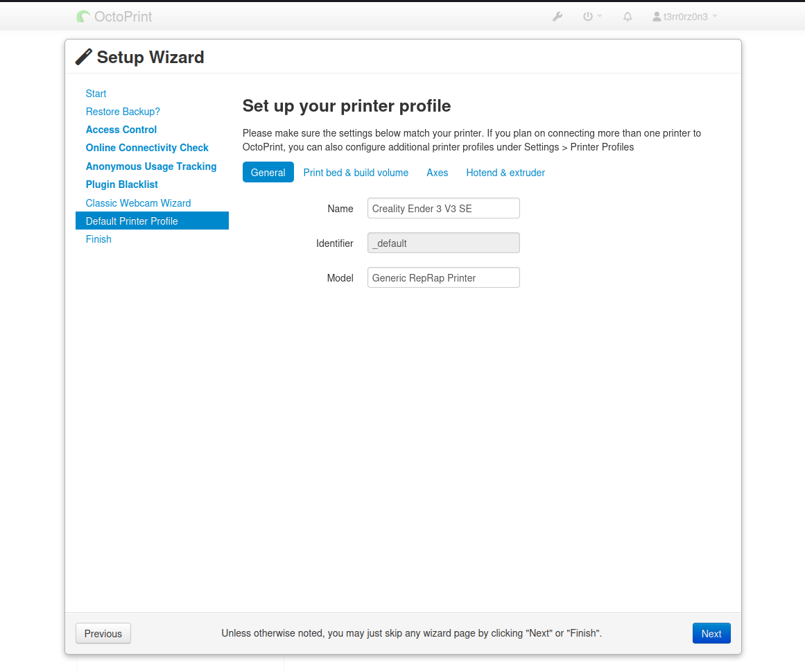
Task: Click the notifications bell icon
Action: (627, 17)
